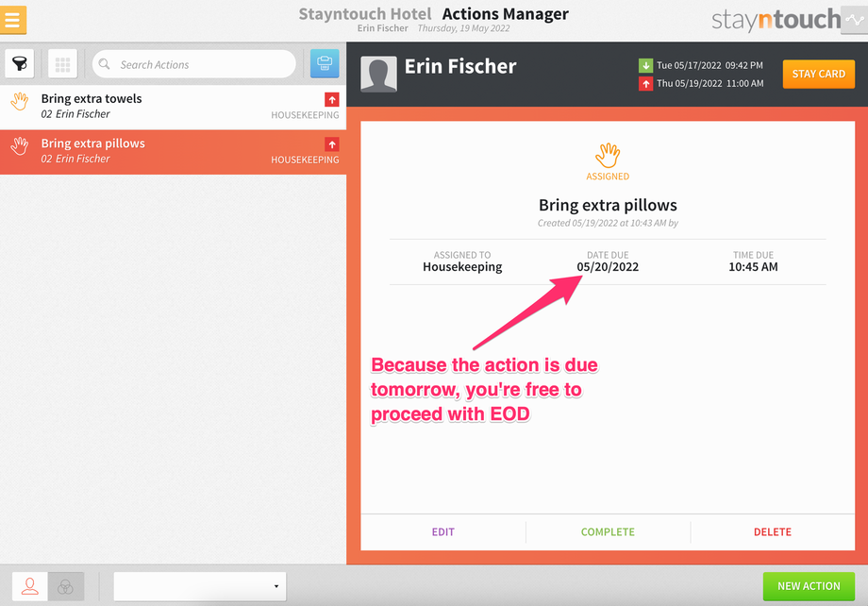Click Housekeeping label on towels row

coord(305,115)
